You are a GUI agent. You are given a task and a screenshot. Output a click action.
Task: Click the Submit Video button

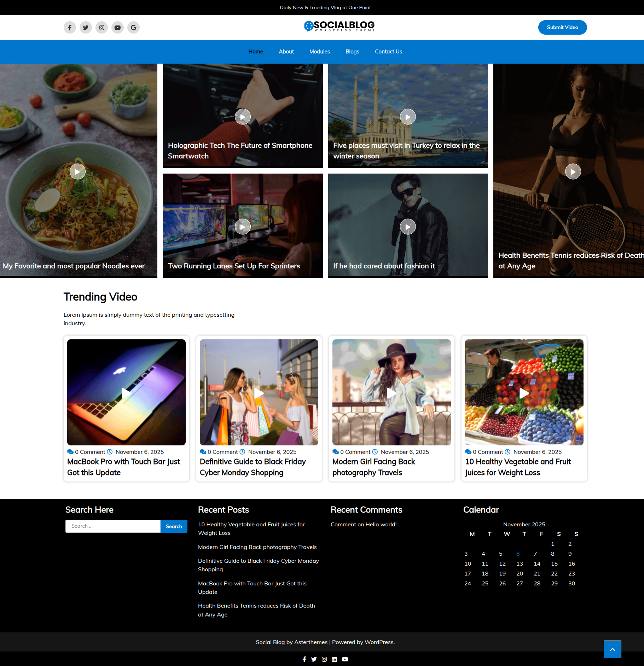point(562,28)
